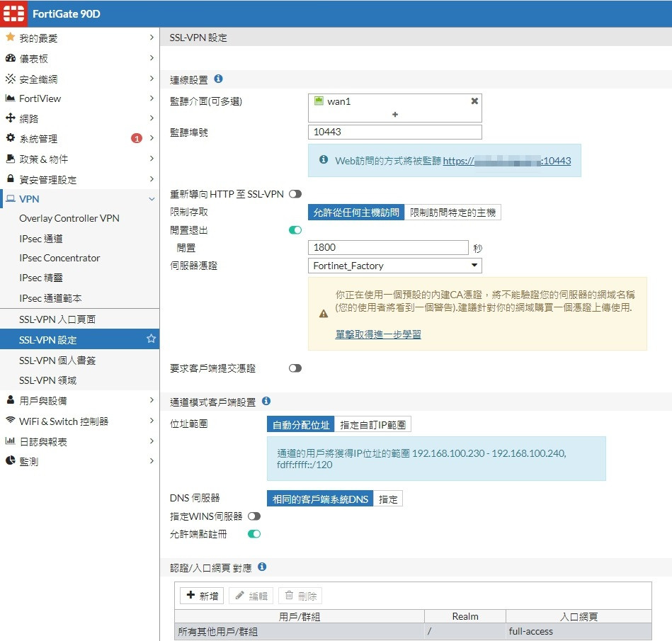Click the info icon next to 連線設置
This screenshot has height=641, width=672.
[218, 79]
